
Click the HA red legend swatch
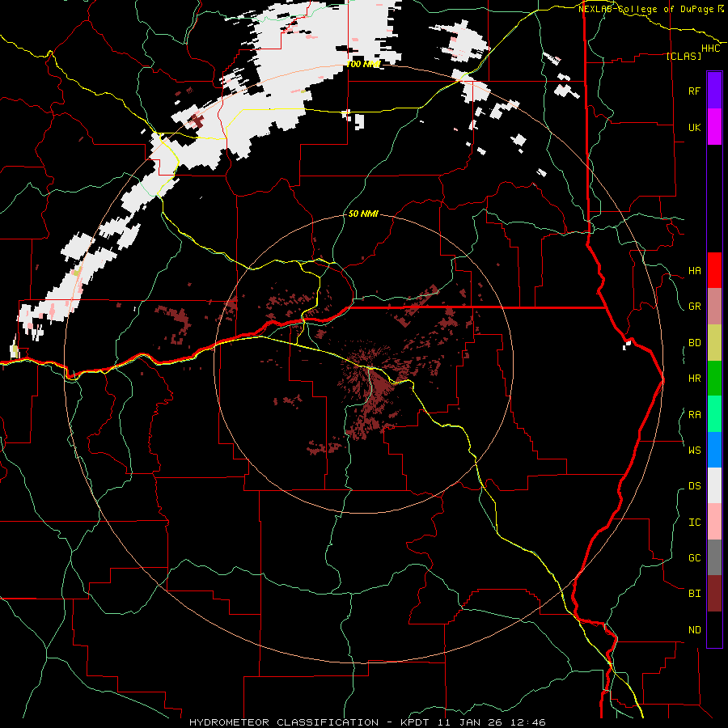[x=714, y=270]
